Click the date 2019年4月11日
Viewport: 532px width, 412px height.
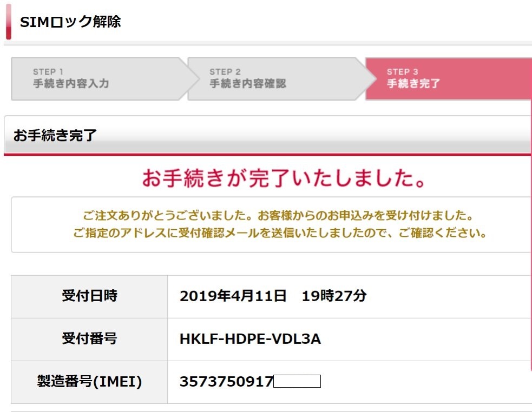click(233, 296)
